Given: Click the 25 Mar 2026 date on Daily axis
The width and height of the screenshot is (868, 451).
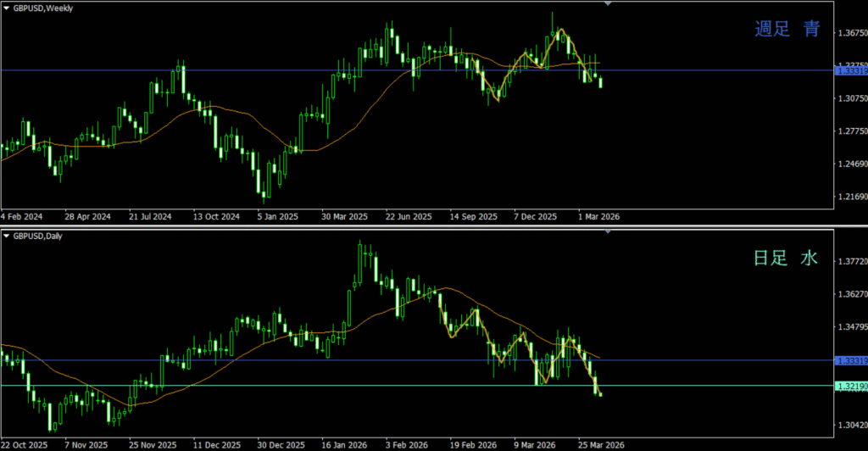Looking at the screenshot, I should coord(602,444).
